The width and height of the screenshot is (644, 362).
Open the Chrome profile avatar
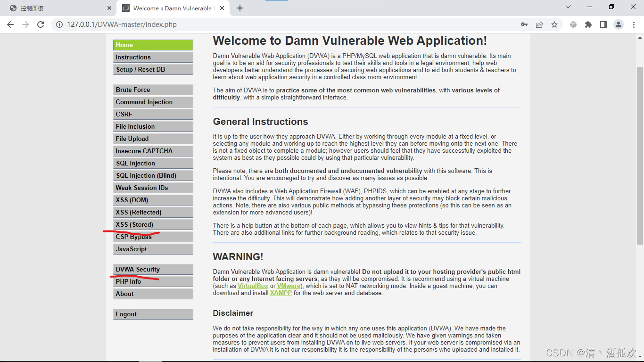pyautogui.click(x=619, y=25)
